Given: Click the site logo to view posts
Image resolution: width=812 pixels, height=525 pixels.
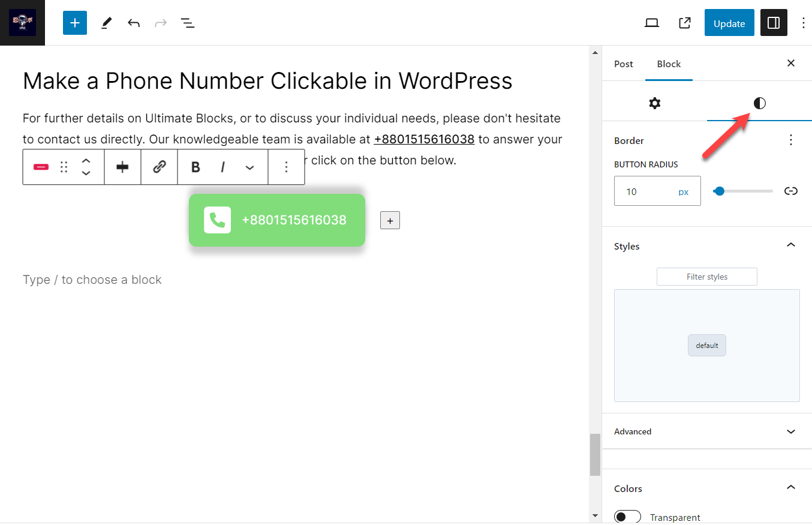Looking at the screenshot, I should coord(22,23).
